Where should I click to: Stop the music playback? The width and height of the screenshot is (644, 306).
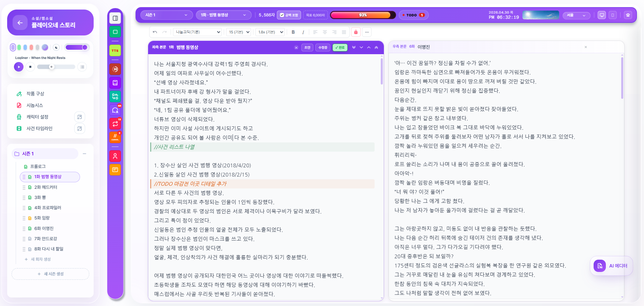[30, 67]
